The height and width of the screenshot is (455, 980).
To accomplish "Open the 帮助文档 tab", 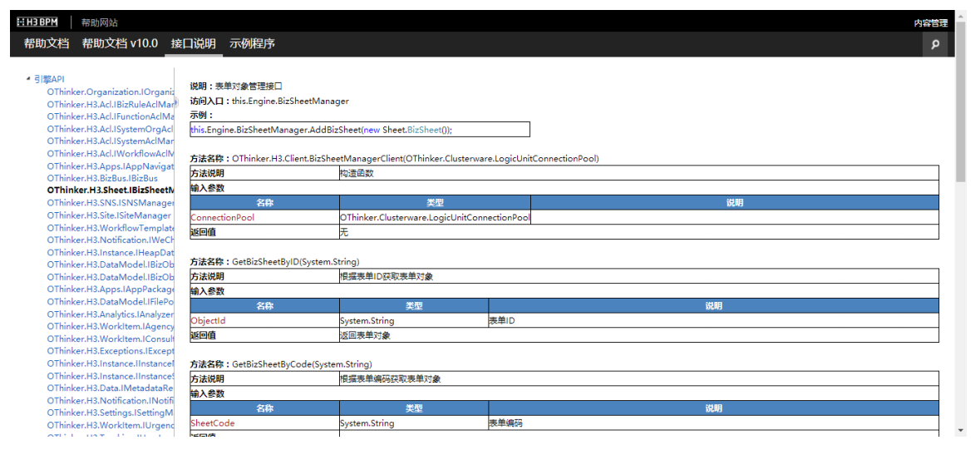I will coord(47,44).
